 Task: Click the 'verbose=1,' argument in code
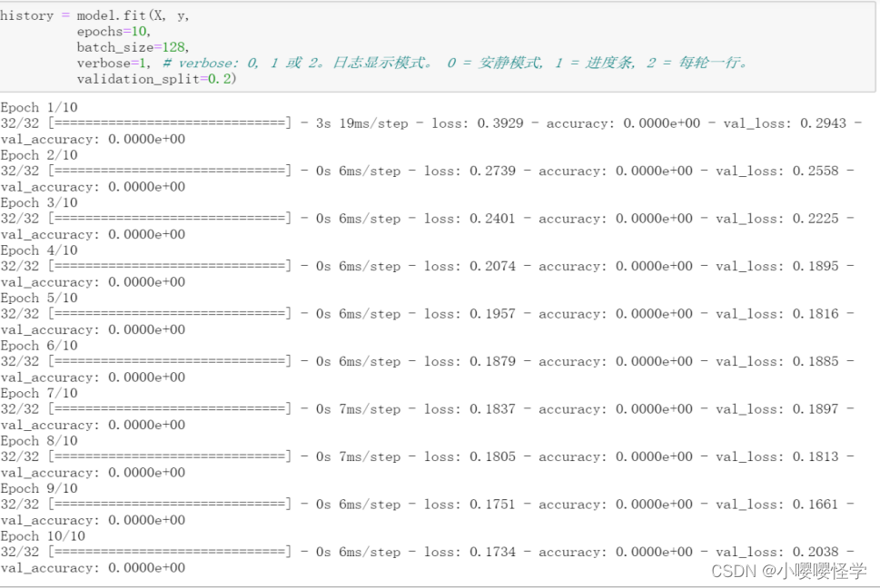(x=114, y=63)
